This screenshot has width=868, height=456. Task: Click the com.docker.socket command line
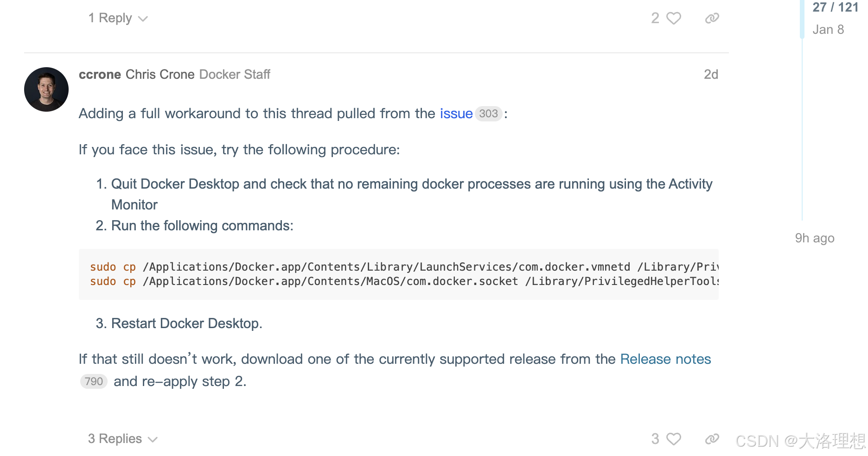click(404, 281)
